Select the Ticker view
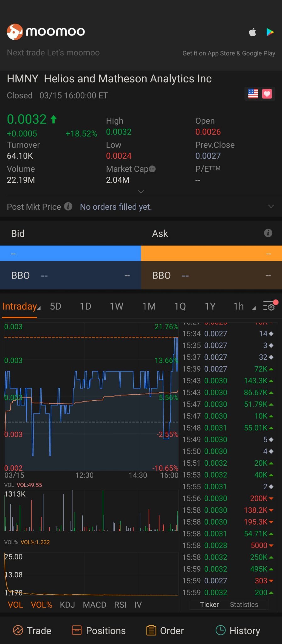This screenshot has width=282, height=644. click(209, 604)
